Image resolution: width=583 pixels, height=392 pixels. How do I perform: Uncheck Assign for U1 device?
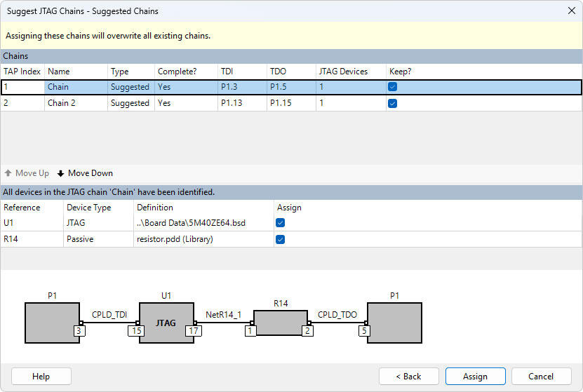281,223
